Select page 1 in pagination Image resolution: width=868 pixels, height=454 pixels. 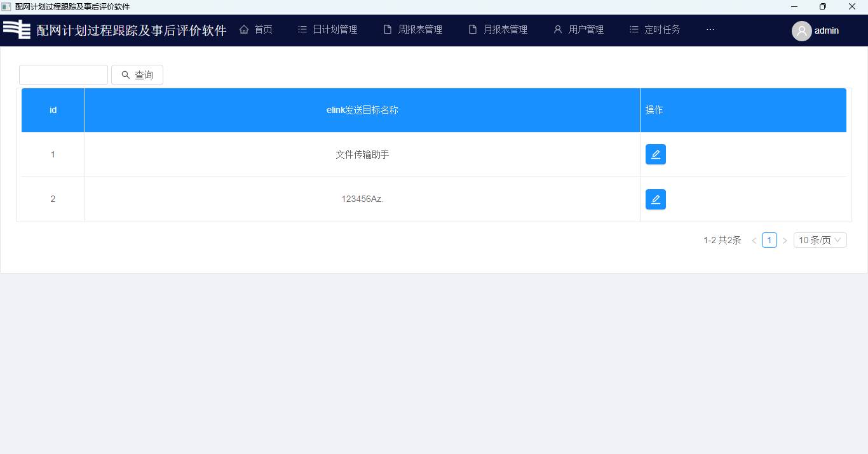769,240
